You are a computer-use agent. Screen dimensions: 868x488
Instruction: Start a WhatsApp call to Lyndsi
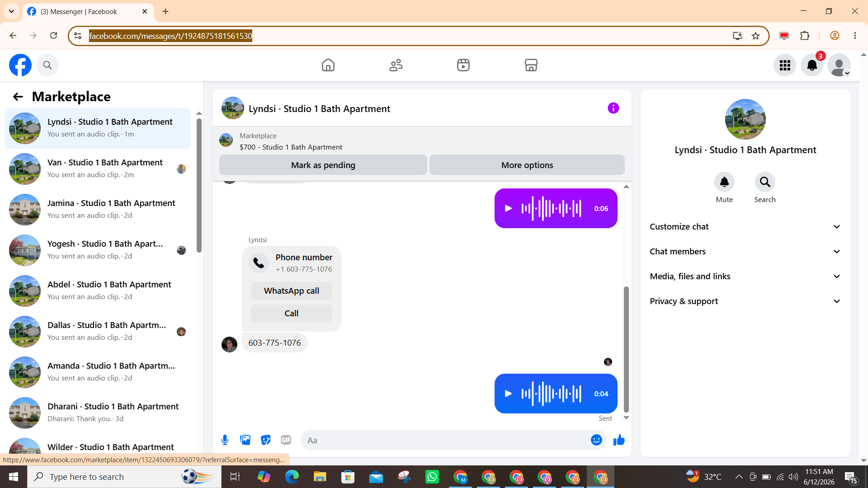(x=292, y=291)
